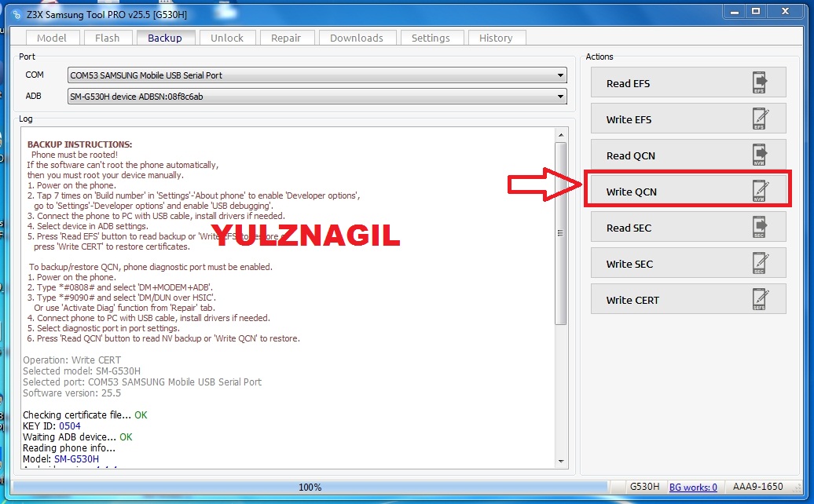Switch to the Settings tab
Viewport: 814px width, 504px height.
(x=431, y=38)
